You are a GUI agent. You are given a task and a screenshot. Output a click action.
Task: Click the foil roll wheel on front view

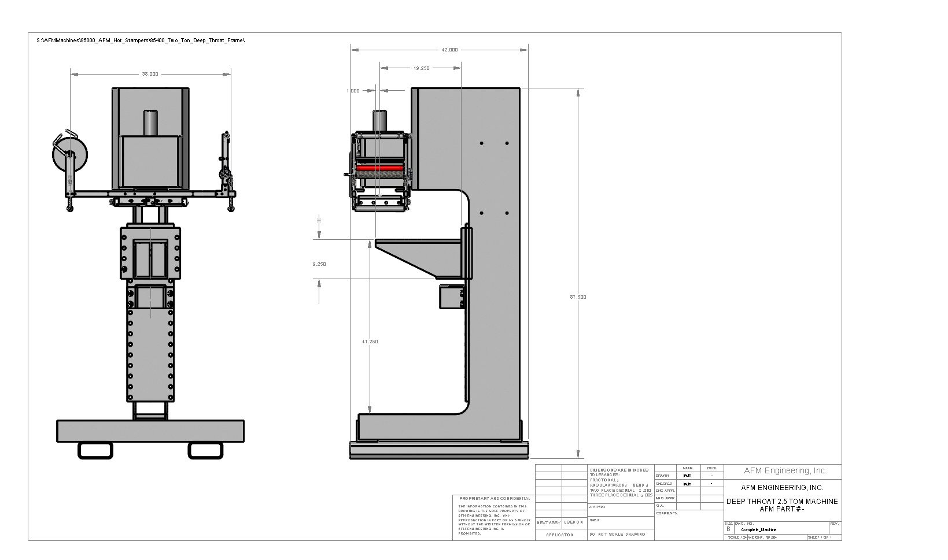(70, 155)
